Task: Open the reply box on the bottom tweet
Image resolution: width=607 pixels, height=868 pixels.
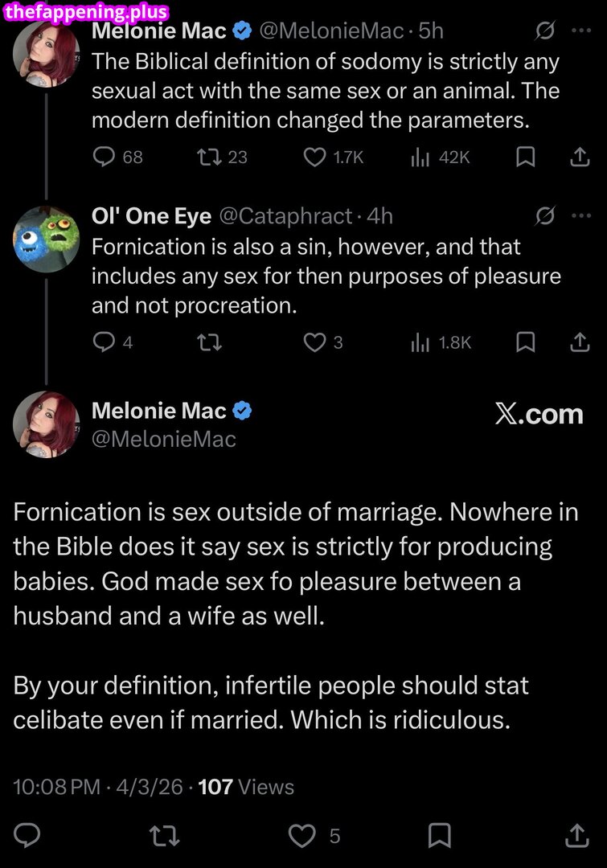Action: (x=27, y=836)
